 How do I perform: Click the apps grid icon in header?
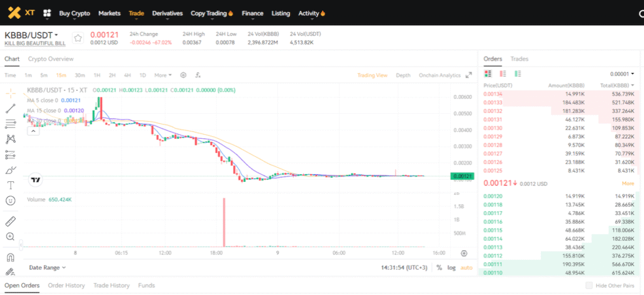47,13
